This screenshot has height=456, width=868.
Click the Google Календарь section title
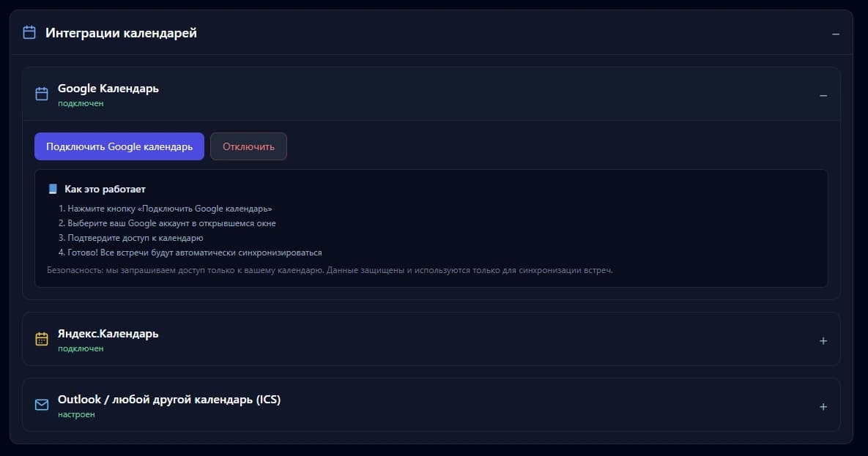[108, 88]
